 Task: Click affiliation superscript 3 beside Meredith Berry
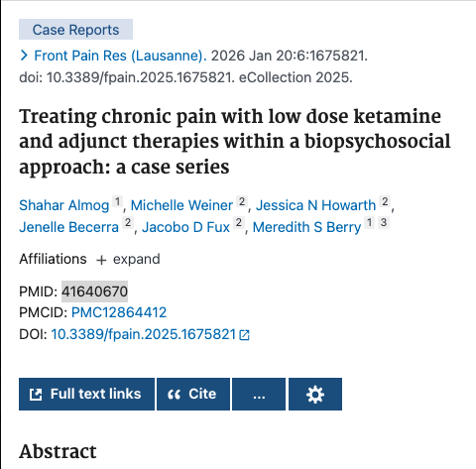[x=384, y=223]
